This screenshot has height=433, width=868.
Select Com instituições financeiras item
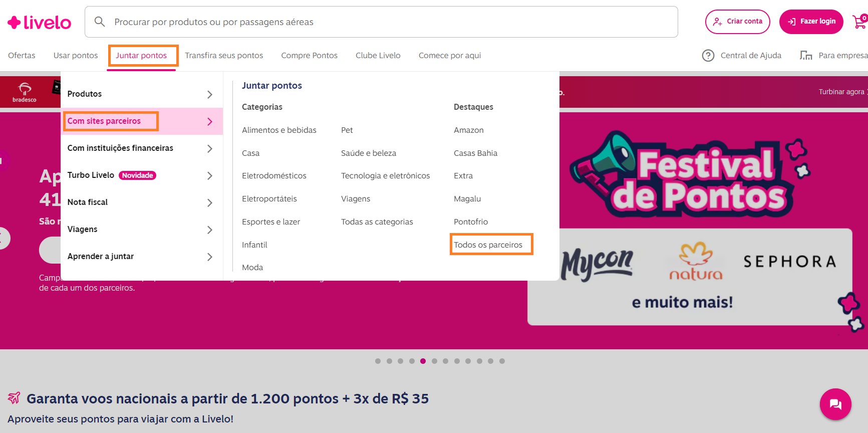click(120, 148)
